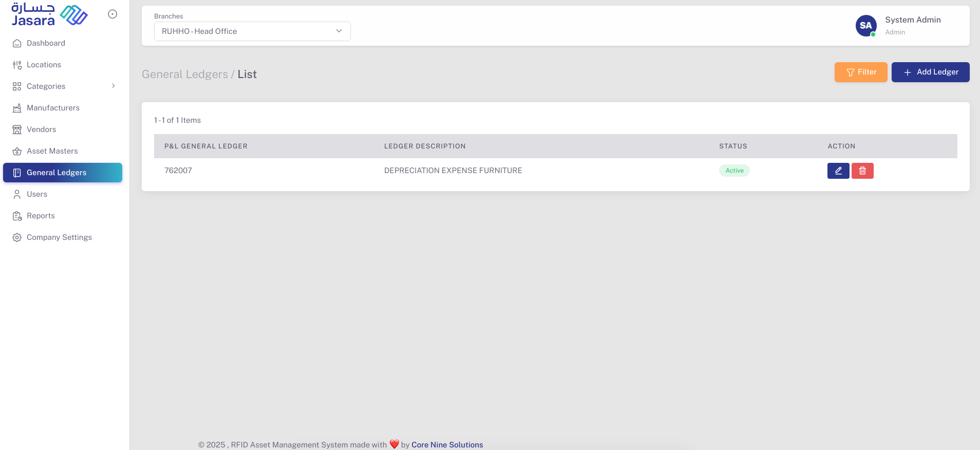This screenshot has height=450, width=980.
Task: Go to Locations in the sidebar
Action: pyautogui.click(x=44, y=65)
